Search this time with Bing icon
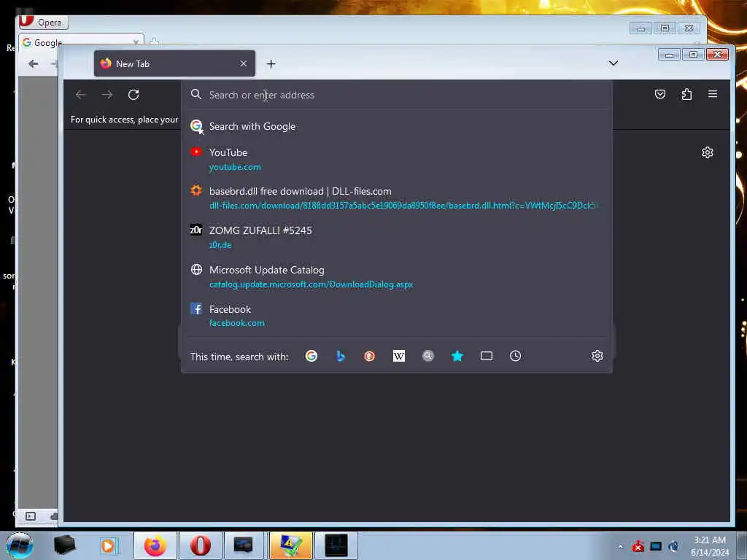Image resolution: width=747 pixels, height=560 pixels. coord(340,356)
